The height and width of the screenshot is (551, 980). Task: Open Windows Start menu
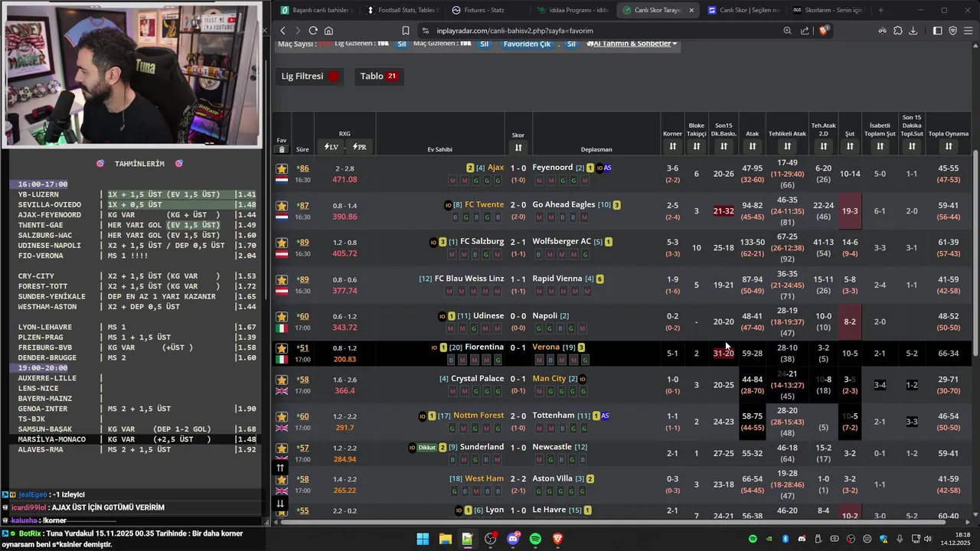[423, 539]
